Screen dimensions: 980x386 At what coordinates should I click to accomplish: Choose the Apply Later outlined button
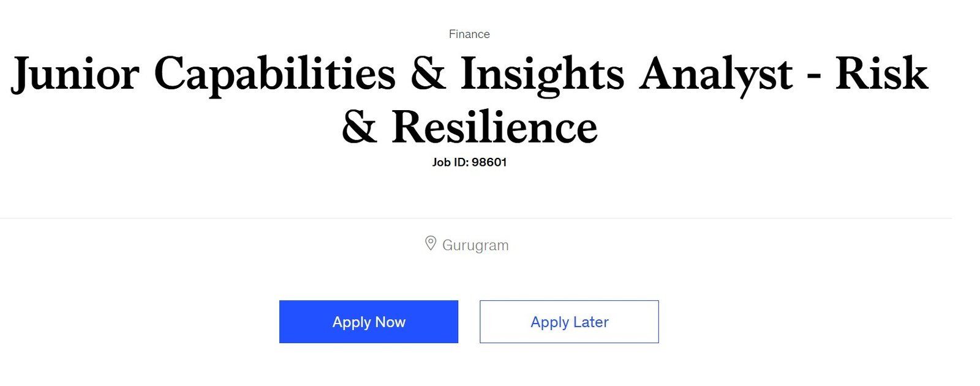[569, 322]
